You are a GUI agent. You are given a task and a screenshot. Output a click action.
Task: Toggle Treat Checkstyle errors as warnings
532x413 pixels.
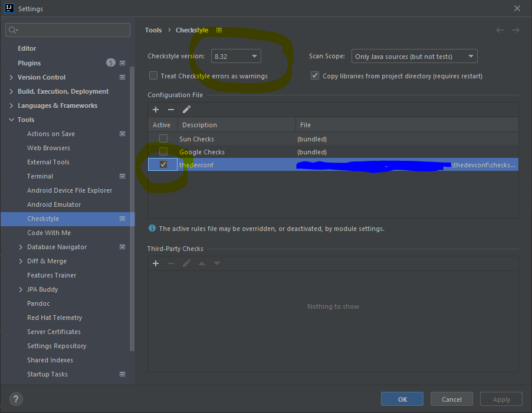tap(153, 75)
